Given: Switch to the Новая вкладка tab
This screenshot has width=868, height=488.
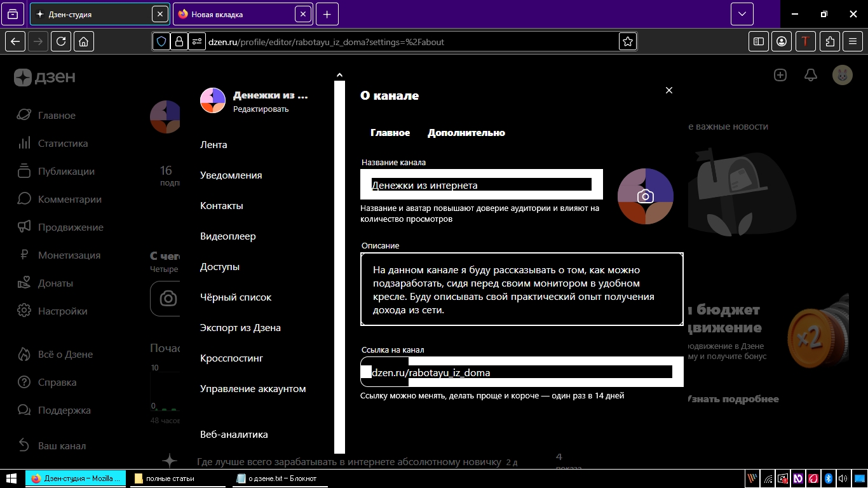Looking at the screenshot, I should tap(242, 14).
